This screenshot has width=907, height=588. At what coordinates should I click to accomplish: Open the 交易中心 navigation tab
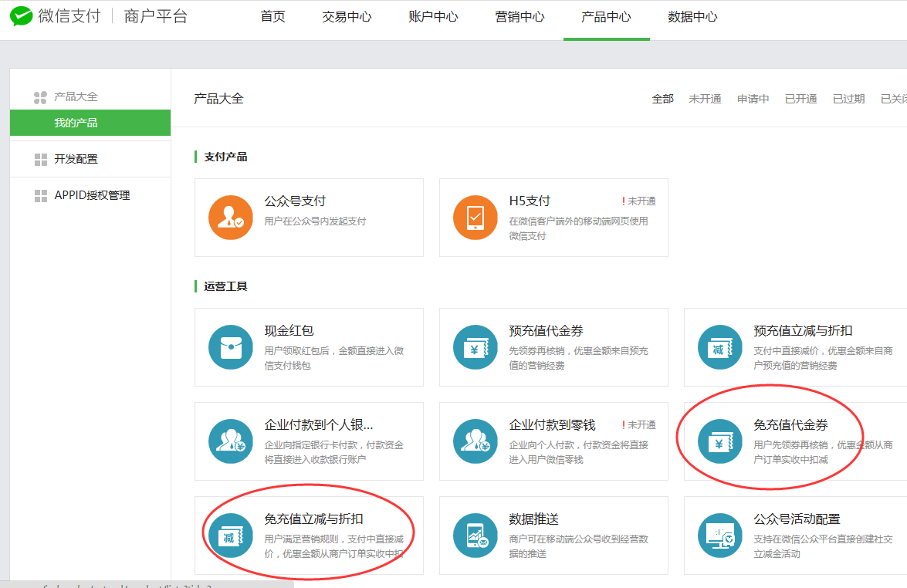pyautogui.click(x=347, y=17)
